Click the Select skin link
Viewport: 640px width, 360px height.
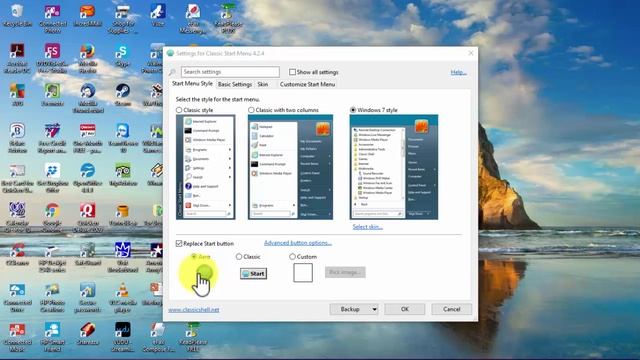point(367,227)
